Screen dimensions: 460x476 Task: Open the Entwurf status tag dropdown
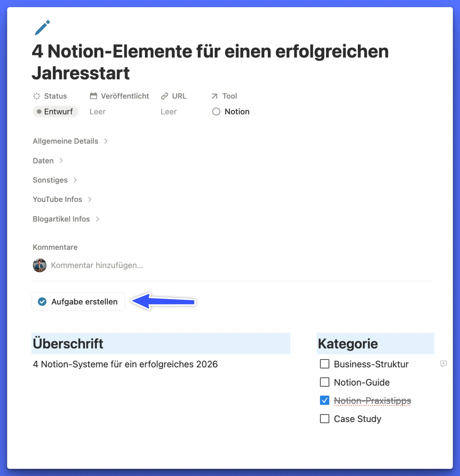[x=56, y=112]
